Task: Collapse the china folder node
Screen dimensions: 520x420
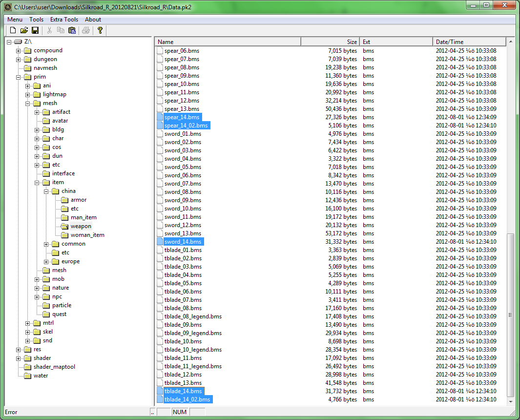Action: click(46, 191)
